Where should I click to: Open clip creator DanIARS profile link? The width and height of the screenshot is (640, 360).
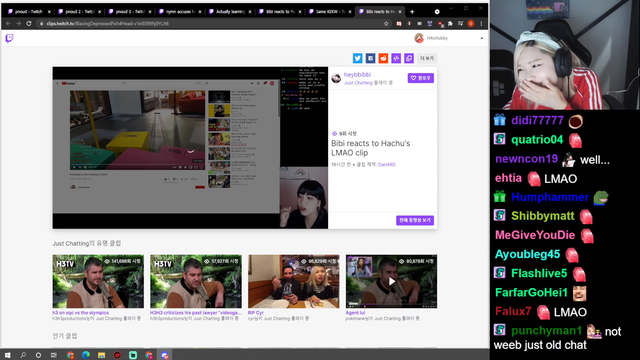(387, 164)
